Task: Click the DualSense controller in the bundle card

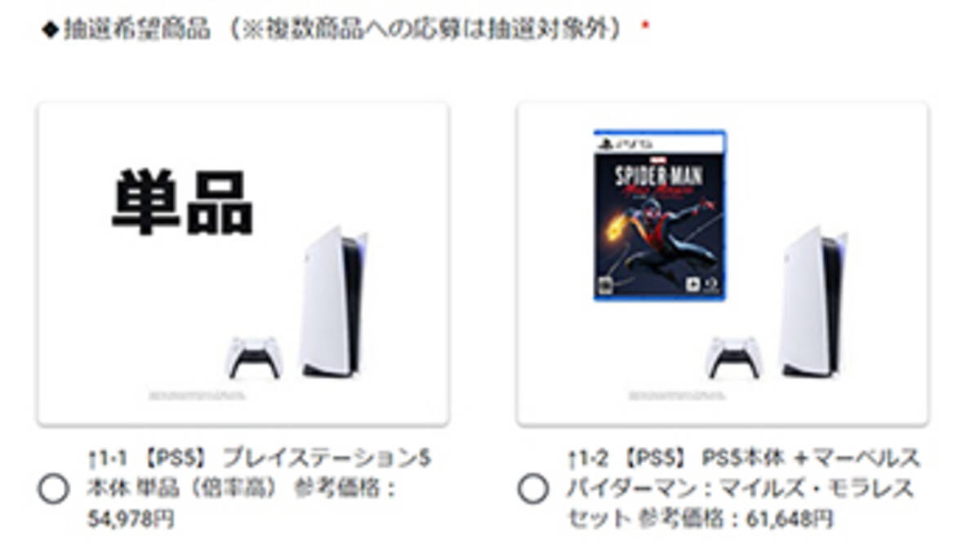Action: click(733, 358)
